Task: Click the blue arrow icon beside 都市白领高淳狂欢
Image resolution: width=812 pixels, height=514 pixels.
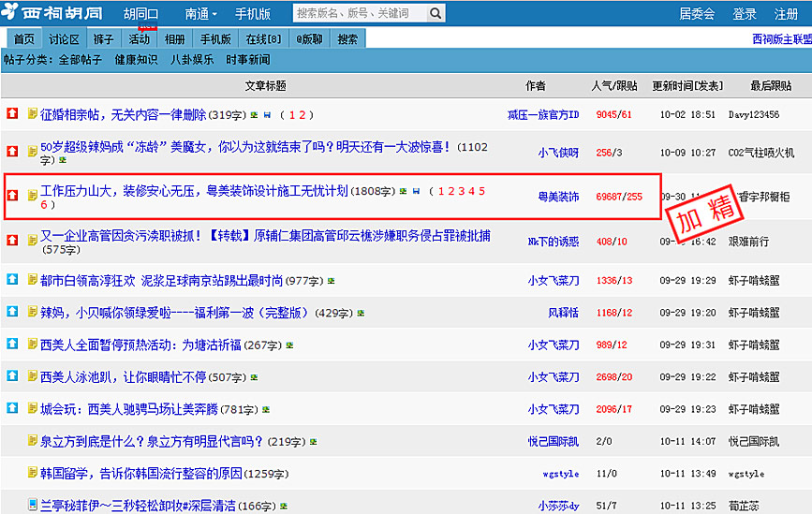Action: (x=12, y=279)
